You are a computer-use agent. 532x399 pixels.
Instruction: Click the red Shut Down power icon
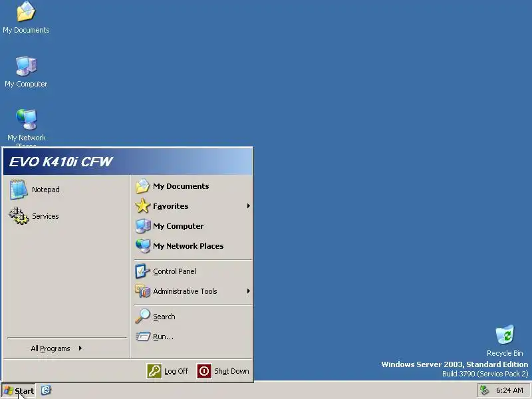[204, 371]
